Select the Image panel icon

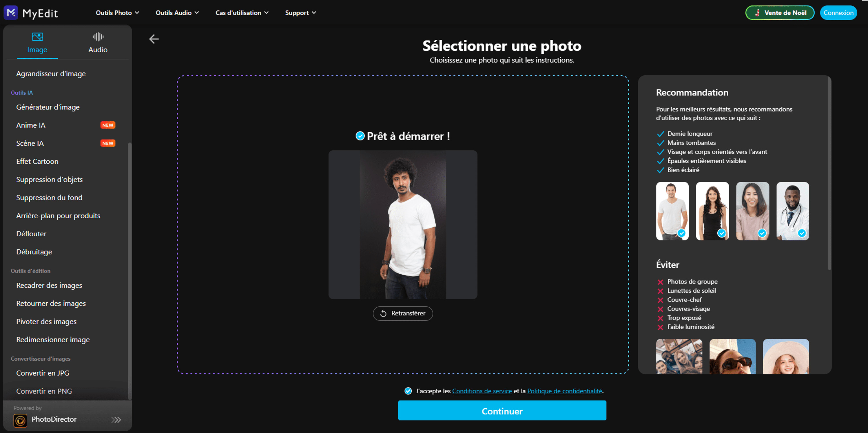[37, 37]
